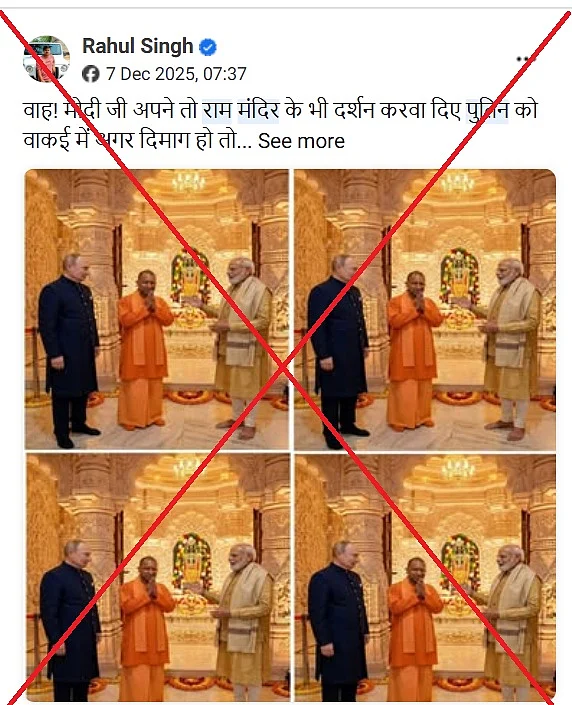Open the top-right temple photo
572x705 pixels.
(x=425, y=310)
